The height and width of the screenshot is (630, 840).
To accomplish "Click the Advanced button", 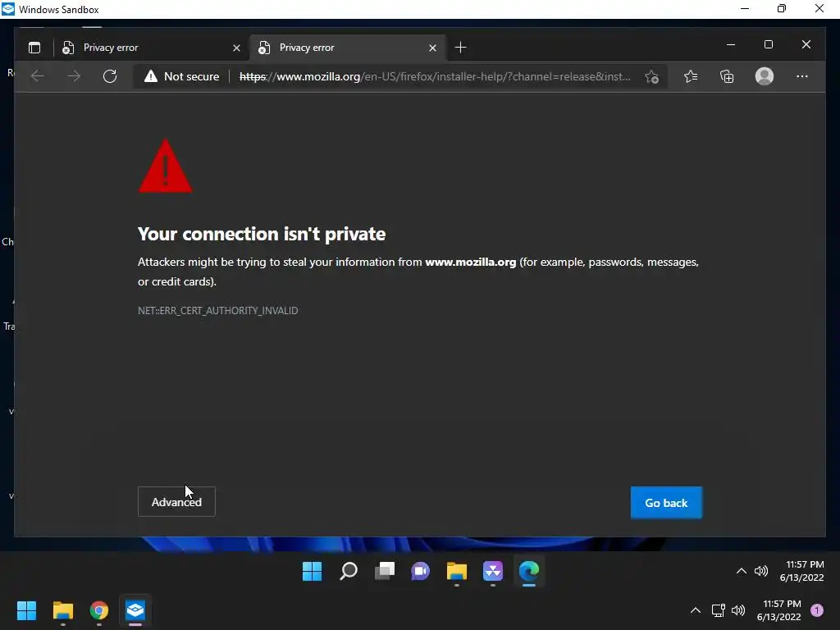I will coord(176,501).
